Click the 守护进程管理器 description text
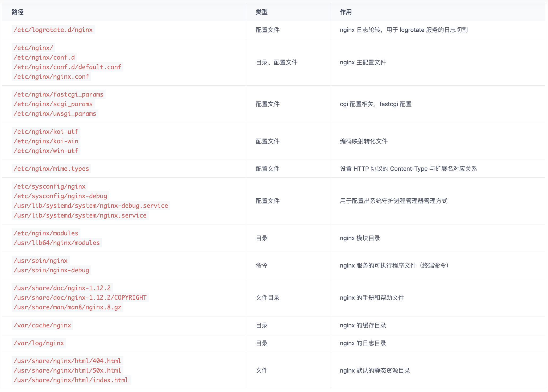Screen dimensions: 548x392 pyautogui.click(x=394, y=201)
